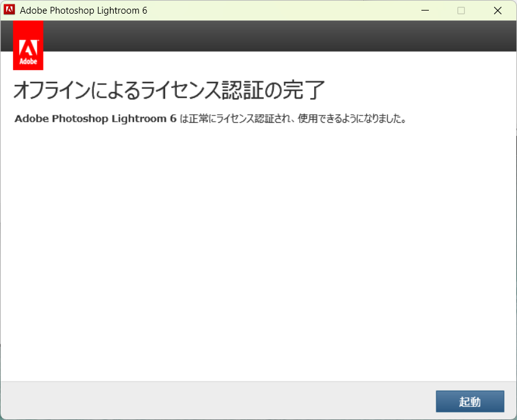Screen dimensions: 517x420
Task: Click heading オフラインによるライセンス認証の完了
Action: click(169, 90)
